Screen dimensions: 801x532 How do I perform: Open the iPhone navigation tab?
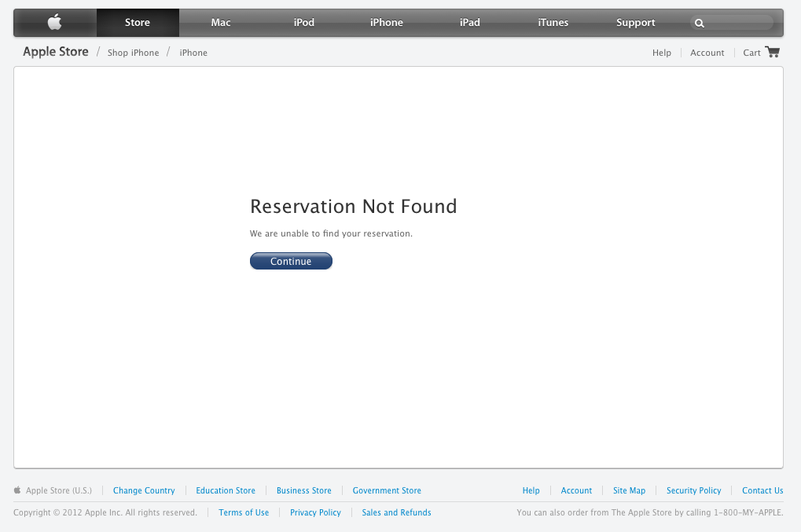click(387, 23)
